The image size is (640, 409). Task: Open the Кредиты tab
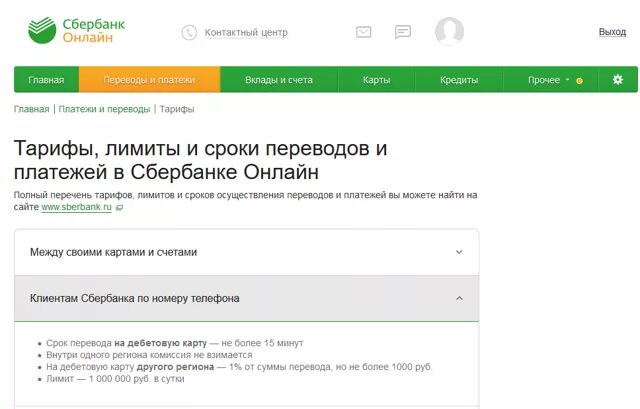coord(459,80)
